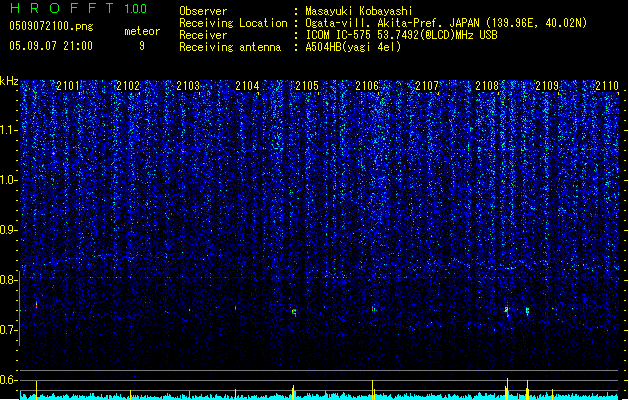Click the kHz axis unit label
629x400 pixels.
tap(9, 81)
